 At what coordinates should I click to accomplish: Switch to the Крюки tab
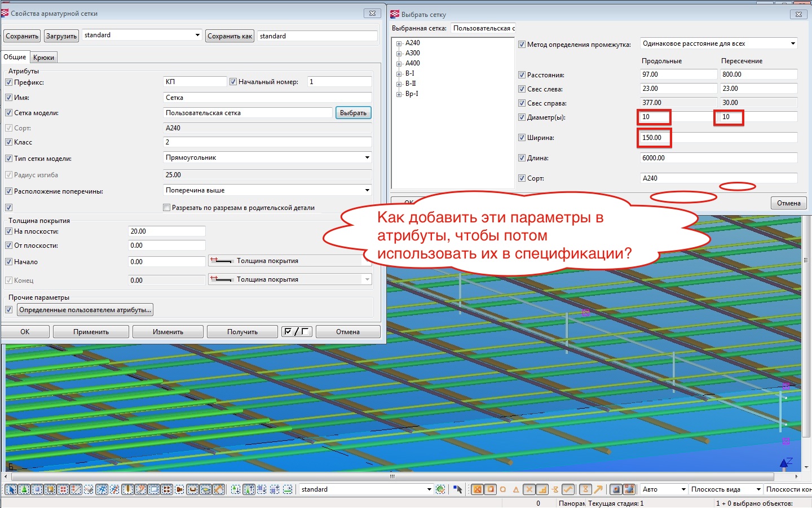click(43, 58)
